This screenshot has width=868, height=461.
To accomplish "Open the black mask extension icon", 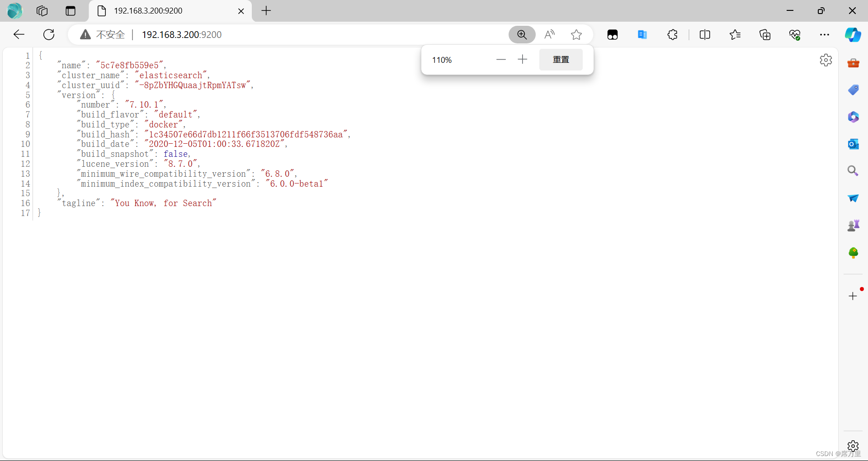I will pos(613,35).
